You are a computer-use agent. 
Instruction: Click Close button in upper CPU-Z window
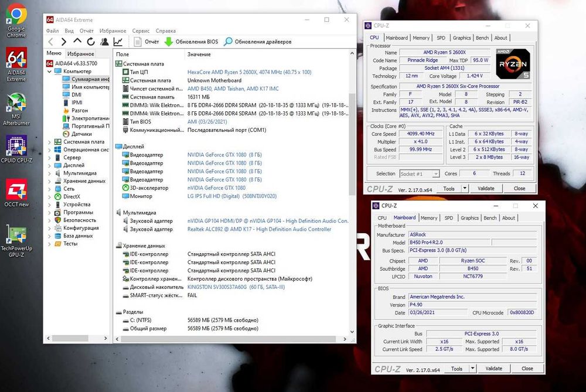519,189
